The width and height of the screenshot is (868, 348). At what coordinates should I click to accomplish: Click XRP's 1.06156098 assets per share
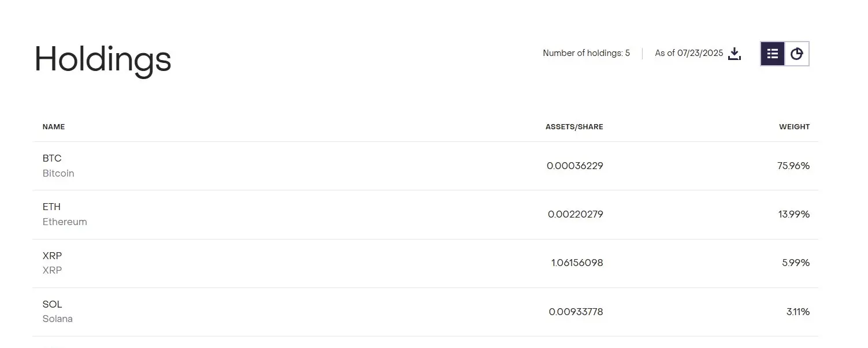pyautogui.click(x=577, y=263)
